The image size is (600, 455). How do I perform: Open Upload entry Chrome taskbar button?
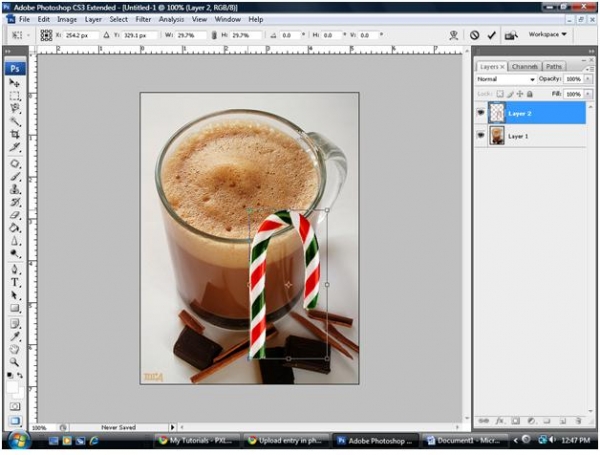[286, 440]
